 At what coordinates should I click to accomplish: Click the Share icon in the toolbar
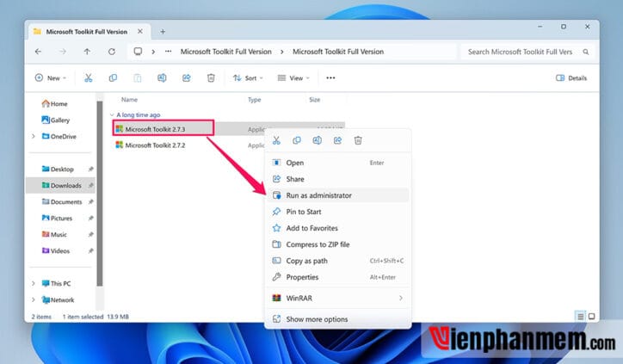[187, 78]
